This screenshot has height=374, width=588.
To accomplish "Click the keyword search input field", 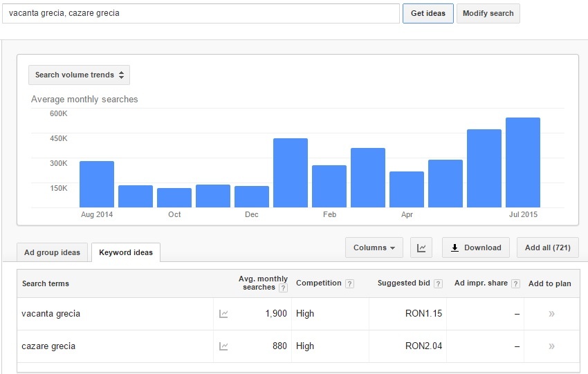I will [x=201, y=14].
